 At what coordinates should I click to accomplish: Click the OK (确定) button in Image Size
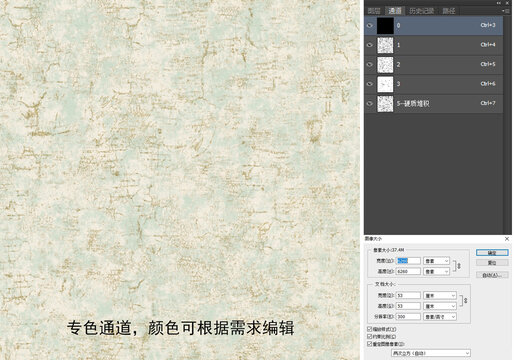tap(492, 253)
